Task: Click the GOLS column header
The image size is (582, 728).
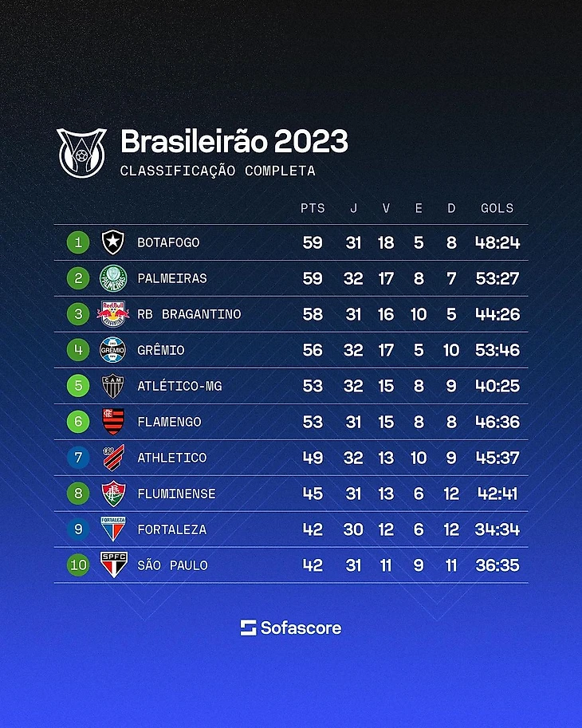Action: pos(497,208)
